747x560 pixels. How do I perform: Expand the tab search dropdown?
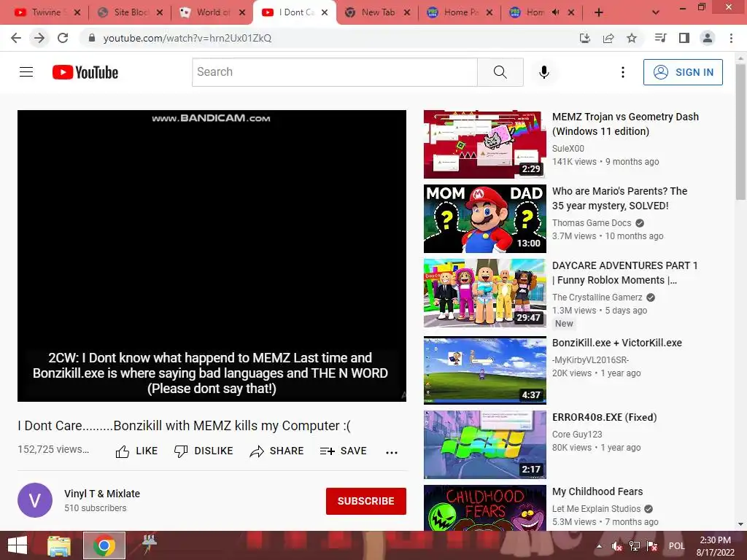pyautogui.click(x=656, y=12)
